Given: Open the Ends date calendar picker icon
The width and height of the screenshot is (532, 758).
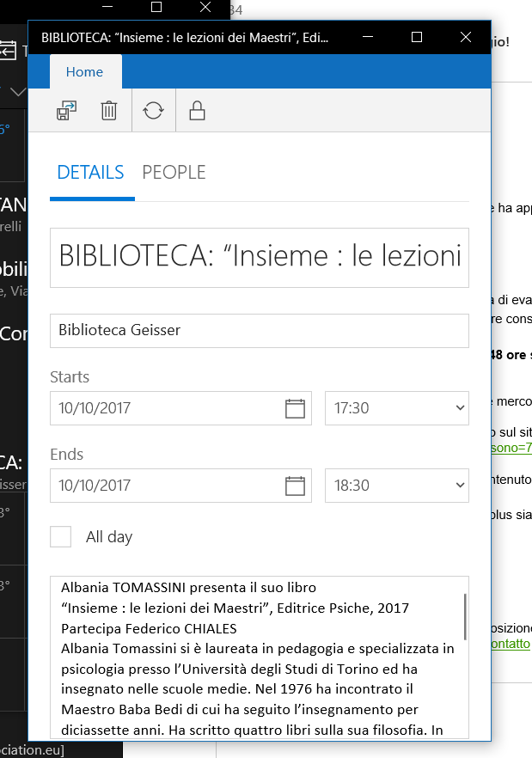Looking at the screenshot, I should [295, 486].
